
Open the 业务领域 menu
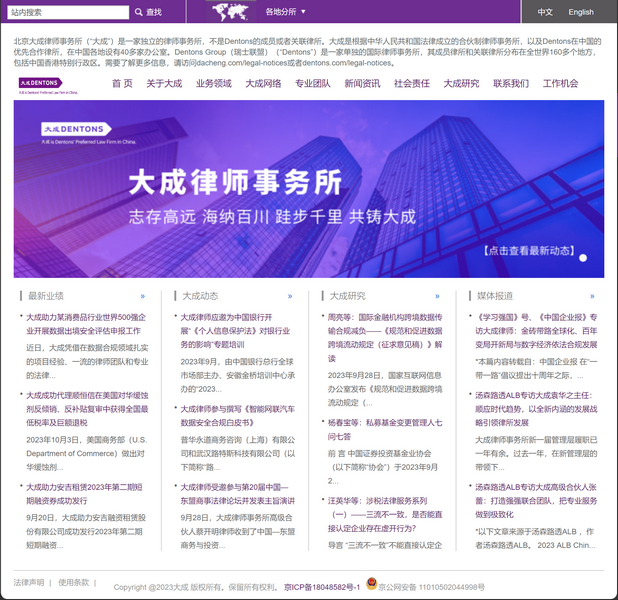pyautogui.click(x=213, y=84)
